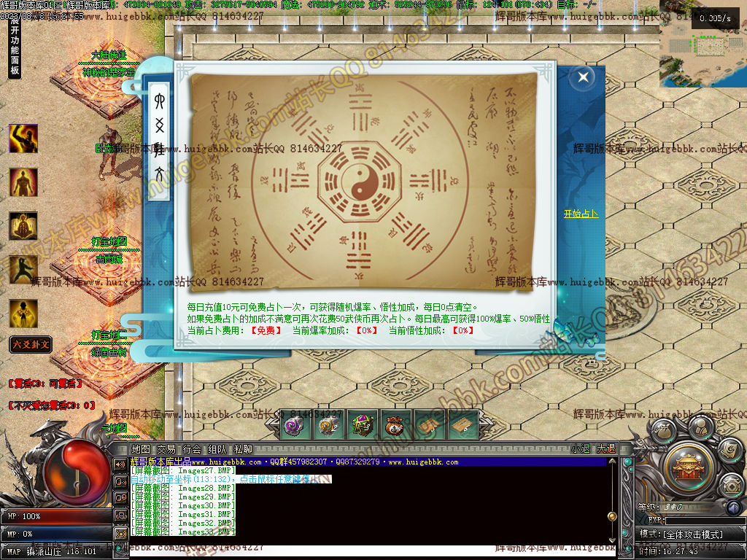Use spiral stone item in quick slot 2

(328, 425)
